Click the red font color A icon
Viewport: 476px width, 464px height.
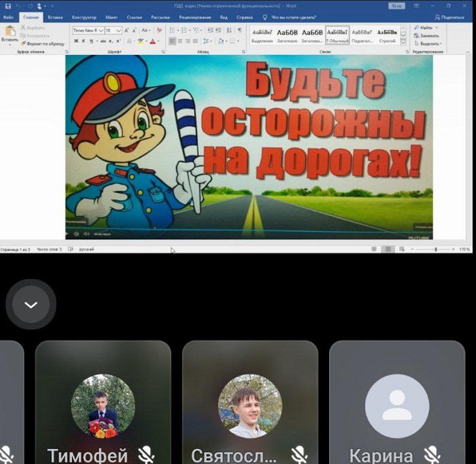153,41
